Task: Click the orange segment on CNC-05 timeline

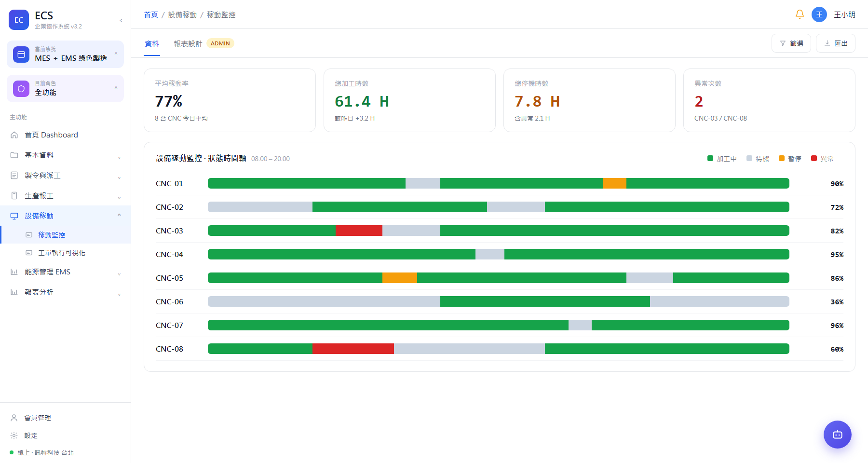Action: pyautogui.click(x=400, y=278)
